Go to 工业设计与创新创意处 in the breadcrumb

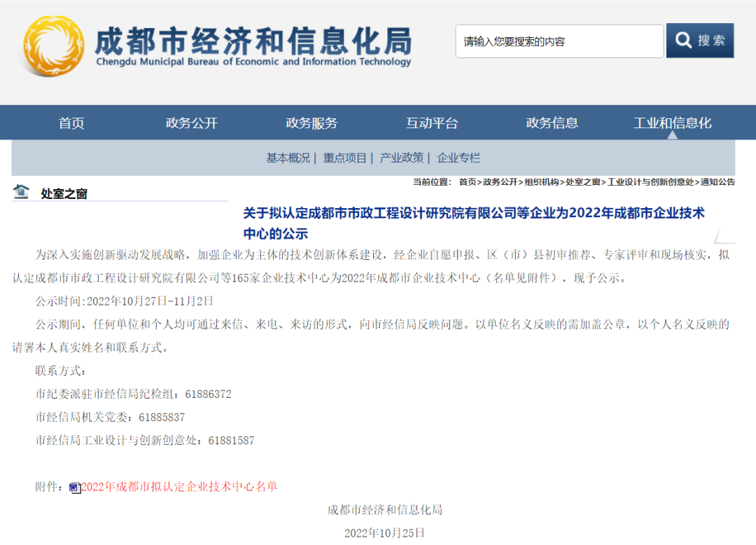pos(650,182)
